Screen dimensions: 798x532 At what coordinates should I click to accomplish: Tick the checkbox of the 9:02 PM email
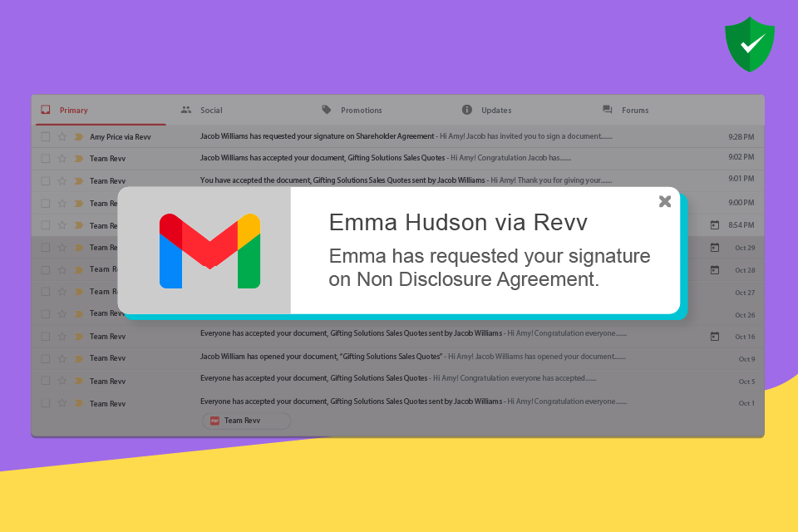[x=46, y=158]
